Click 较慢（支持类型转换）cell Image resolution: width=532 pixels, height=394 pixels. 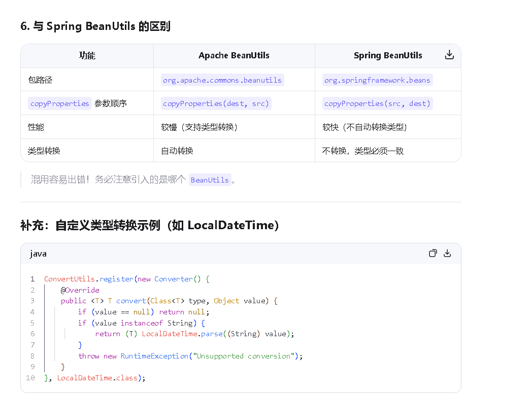[x=199, y=127]
